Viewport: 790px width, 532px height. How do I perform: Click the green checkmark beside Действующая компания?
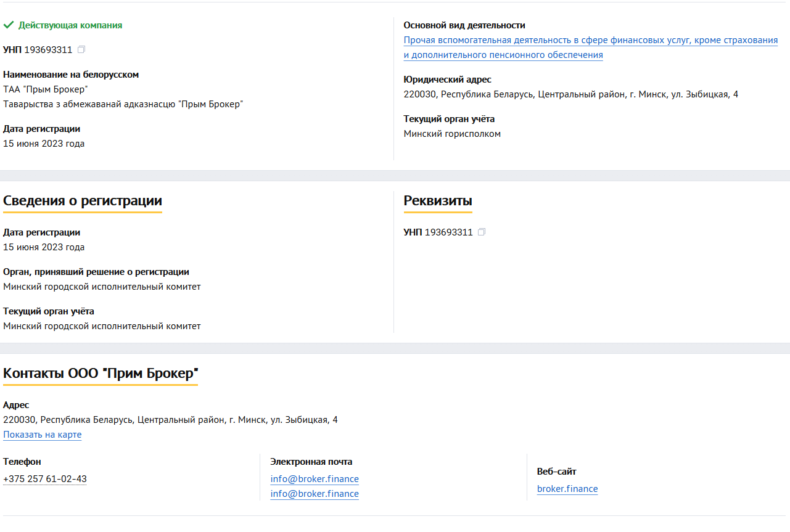pos(9,25)
